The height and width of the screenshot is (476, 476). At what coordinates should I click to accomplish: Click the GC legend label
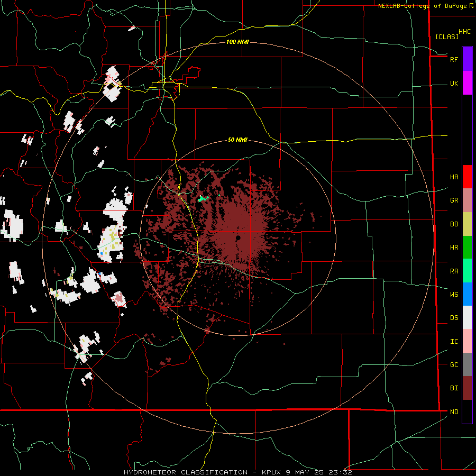coord(454,365)
